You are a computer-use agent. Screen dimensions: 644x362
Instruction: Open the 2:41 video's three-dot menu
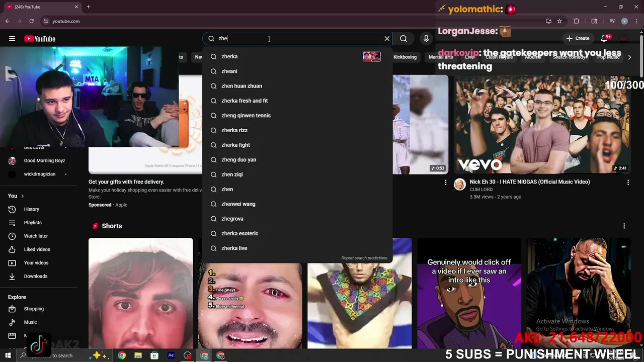(628, 183)
